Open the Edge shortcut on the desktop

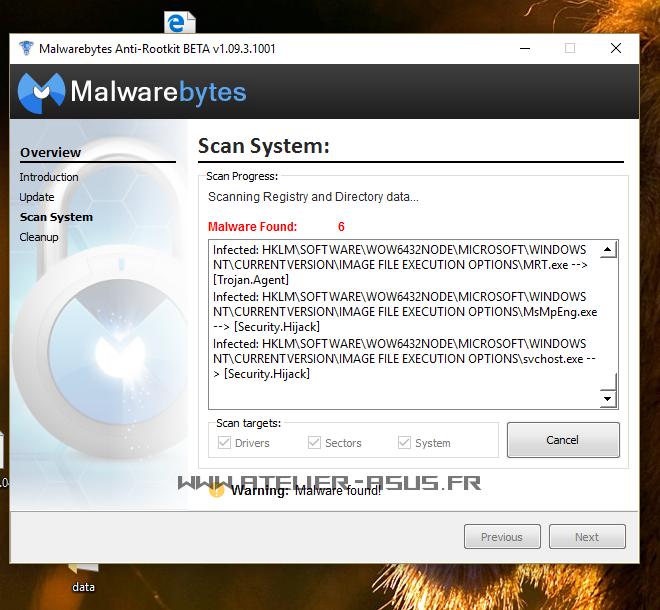point(179,22)
